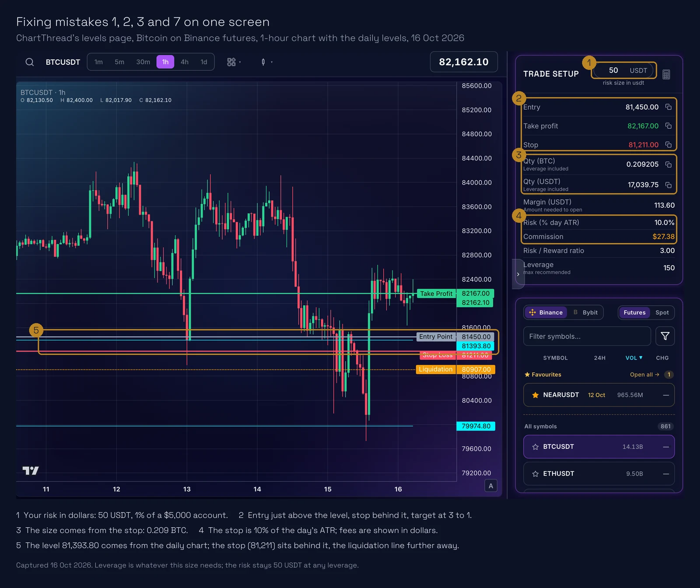
Task: Copy the Stop price 81,211.00
Action: tap(668, 145)
